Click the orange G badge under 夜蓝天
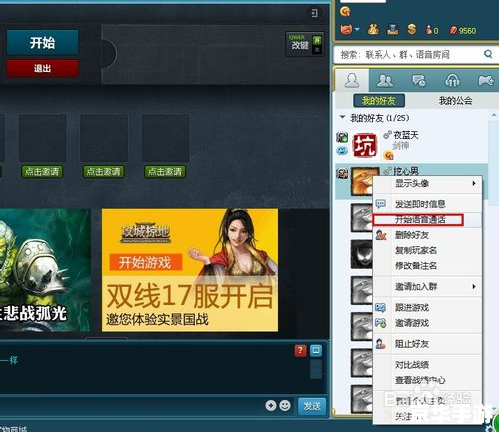 (x=388, y=155)
